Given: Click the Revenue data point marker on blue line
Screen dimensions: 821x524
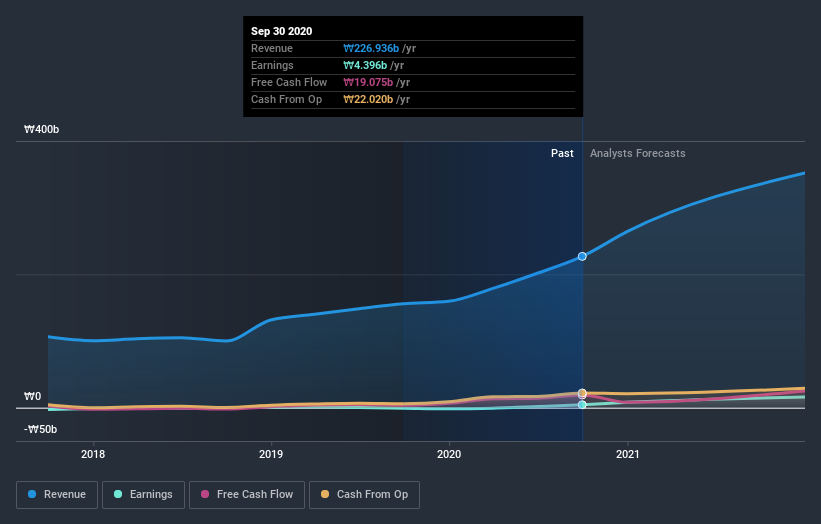Looking at the screenshot, I should click(582, 257).
